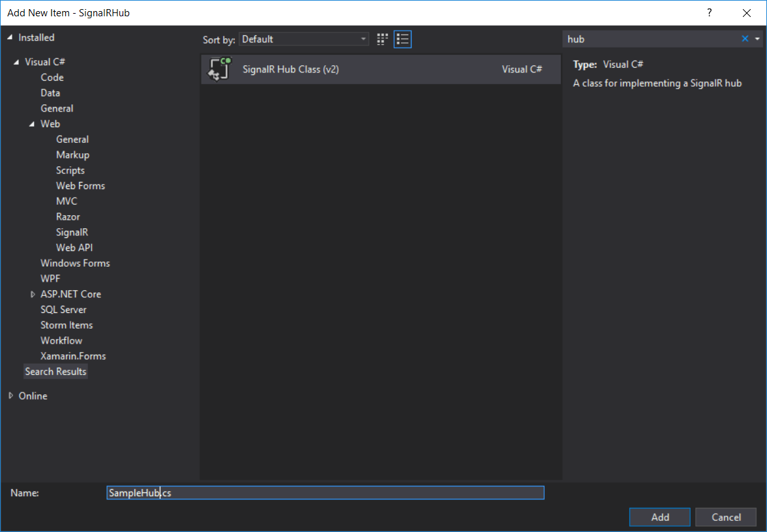This screenshot has height=532, width=767.
Task: Click the Name field containing SampleHub.cs
Action: pos(325,493)
